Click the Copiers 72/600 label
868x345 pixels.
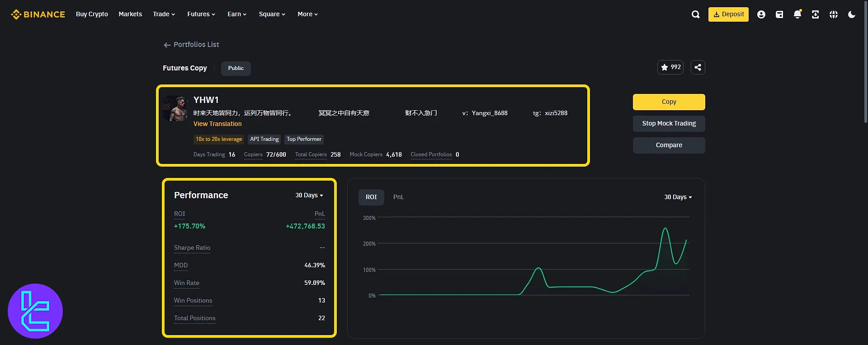265,155
